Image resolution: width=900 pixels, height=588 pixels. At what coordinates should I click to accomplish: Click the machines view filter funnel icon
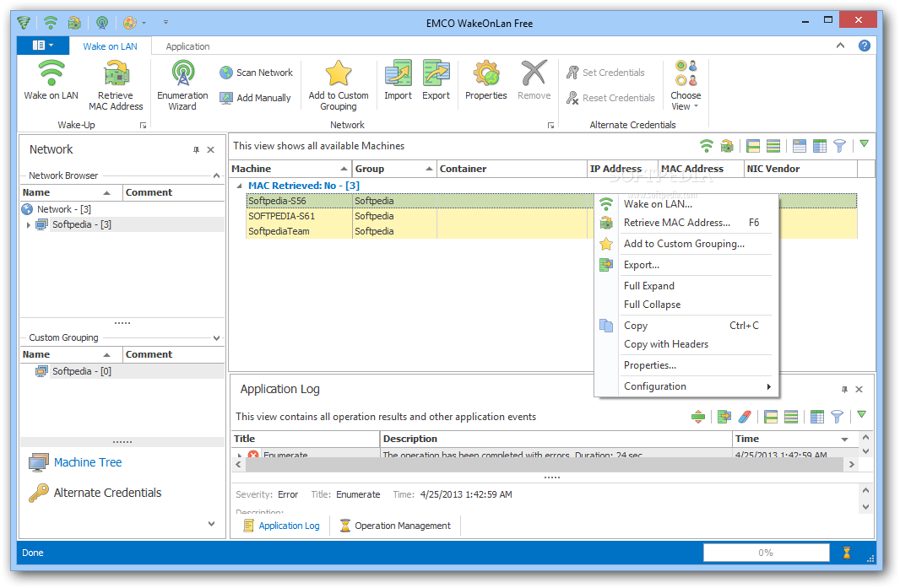[x=839, y=146]
